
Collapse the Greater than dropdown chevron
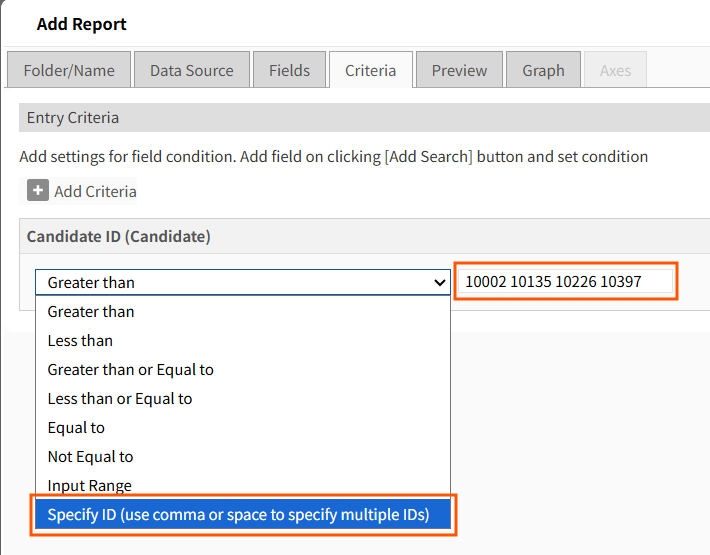click(439, 283)
